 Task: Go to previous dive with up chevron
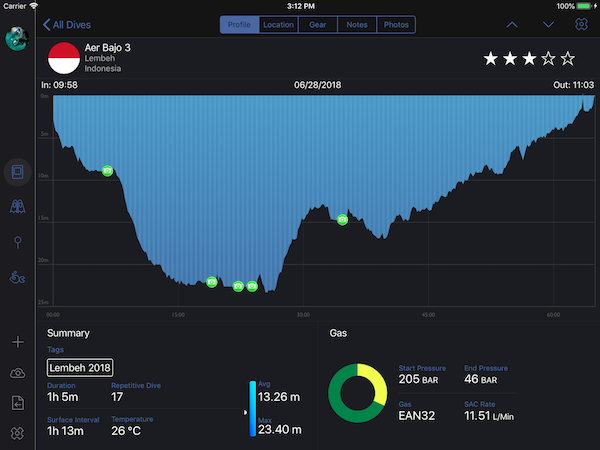coord(513,25)
